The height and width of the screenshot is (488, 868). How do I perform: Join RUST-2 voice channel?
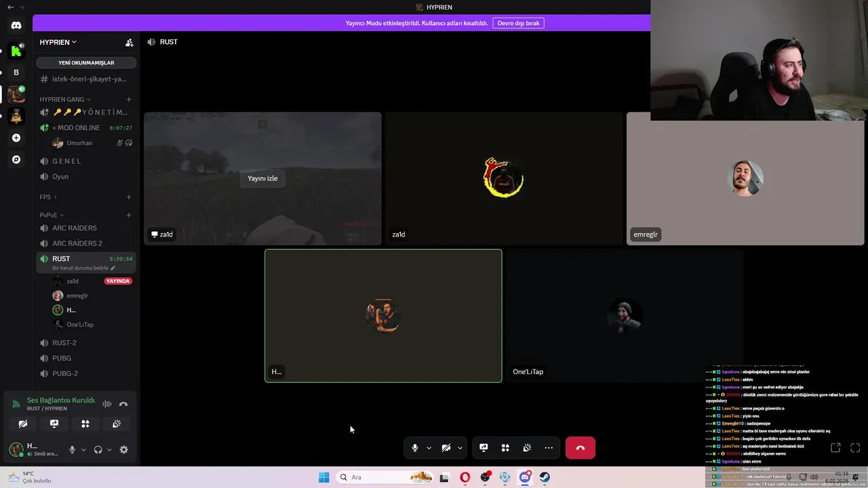tap(86, 343)
